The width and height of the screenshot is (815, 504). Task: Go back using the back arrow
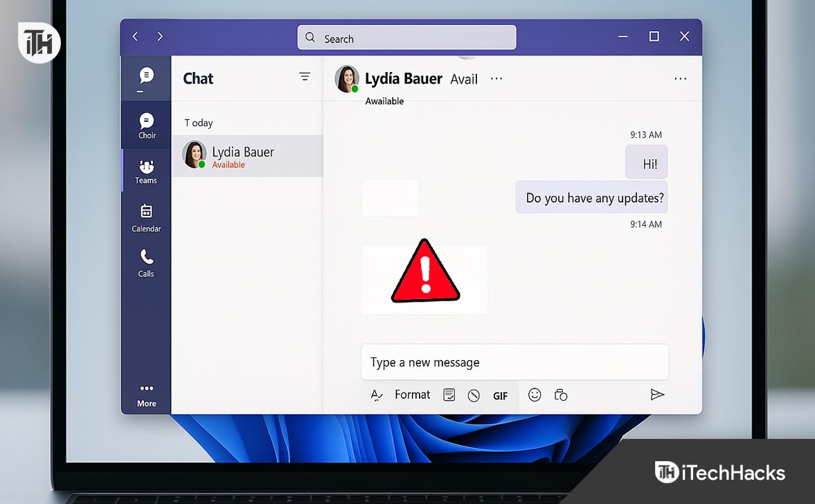click(x=135, y=37)
